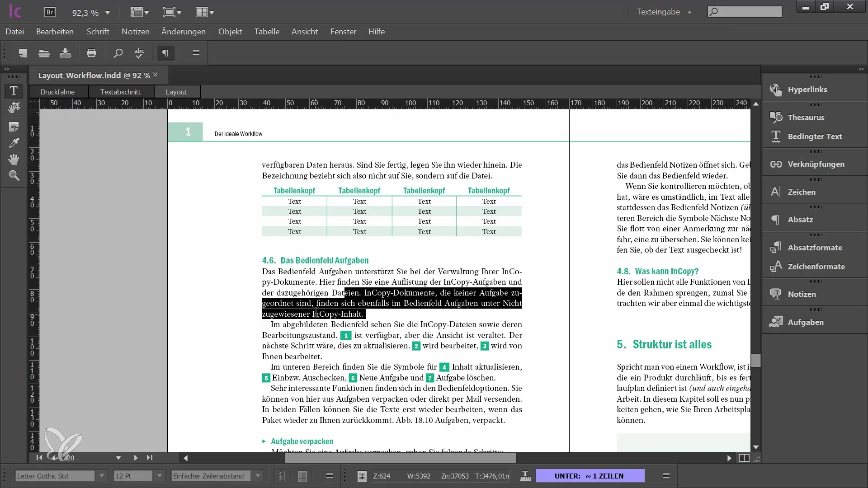
Task: Open Adobe Bridge via the Br icon
Action: point(50,12)
